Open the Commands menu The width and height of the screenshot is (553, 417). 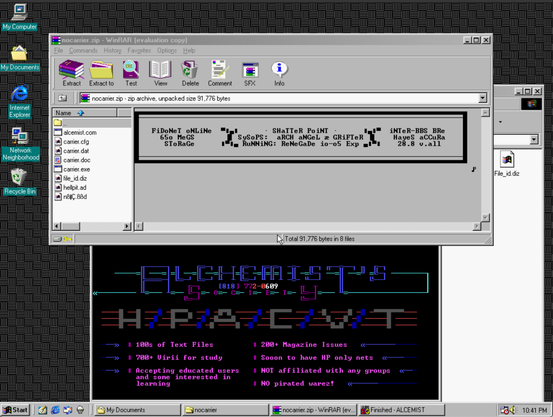83,50
